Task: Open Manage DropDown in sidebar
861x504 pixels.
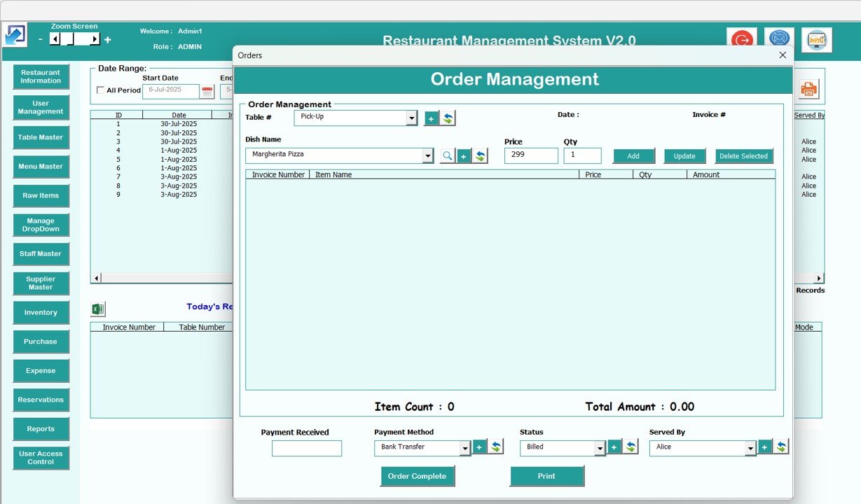Action: 41,225
